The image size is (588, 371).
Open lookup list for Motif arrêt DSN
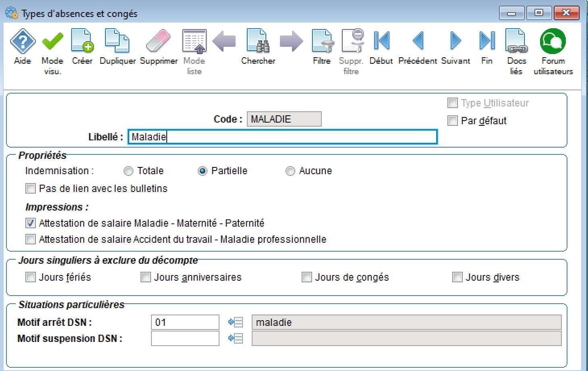click(x=236, y=322)
